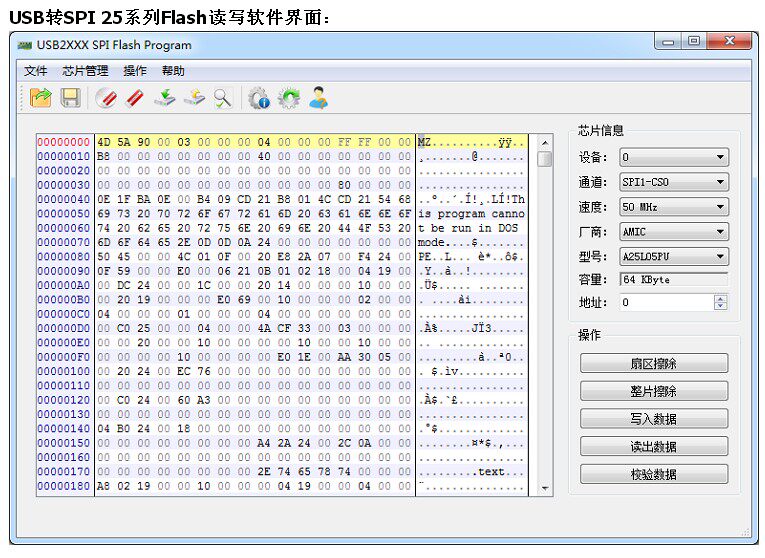Click the magnifier verify data icon
The width and height of the screenshot is (765, 558).
(223, 98)
